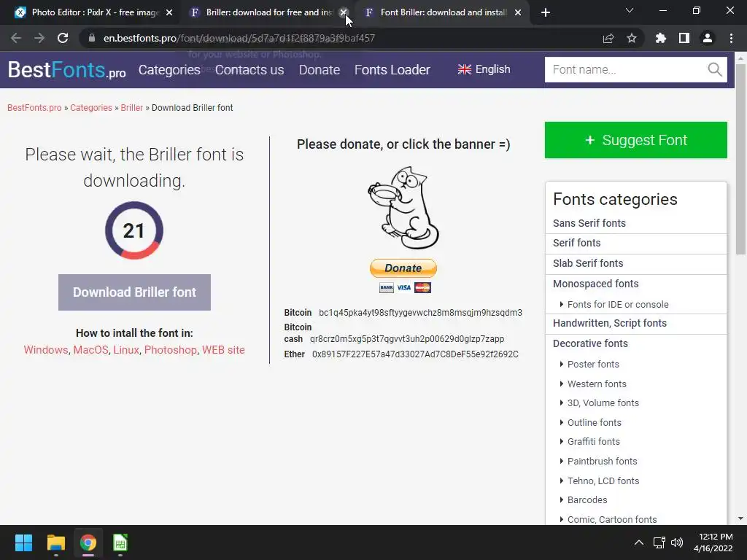Open the tab search chevron
747x560 pixels.
pyautogui.click(x=630, y=10)
